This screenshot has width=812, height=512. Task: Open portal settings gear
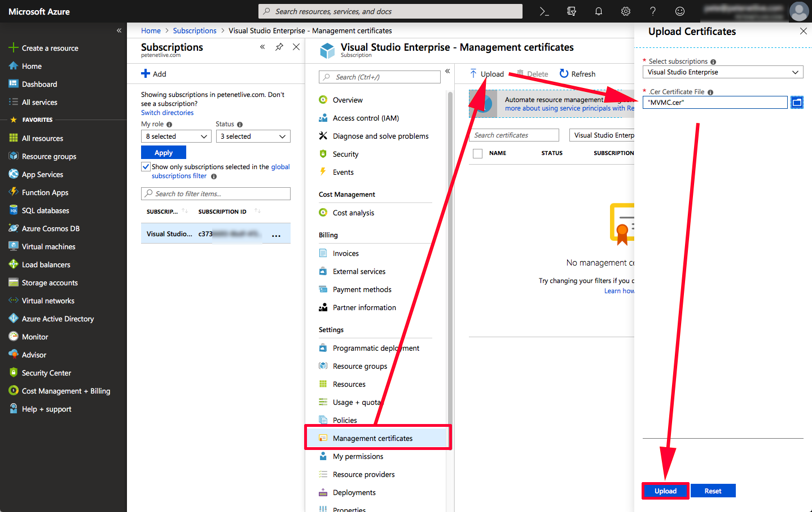(626, 11)
